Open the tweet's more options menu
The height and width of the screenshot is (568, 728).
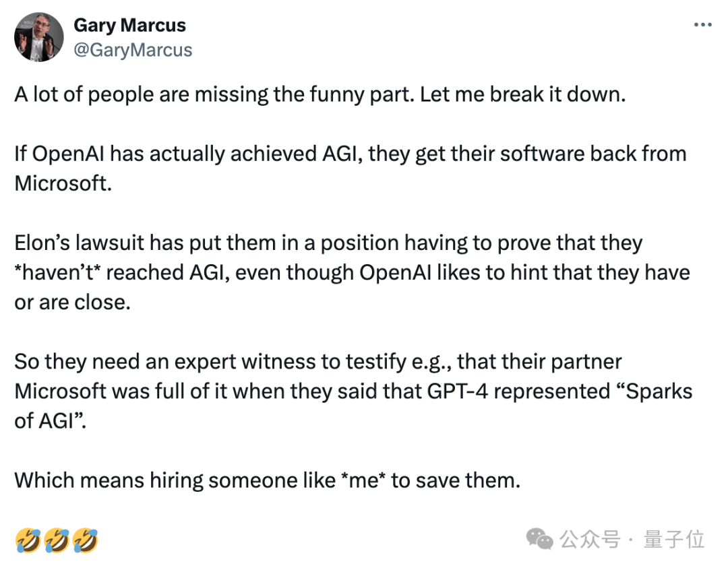click(702, 24)
